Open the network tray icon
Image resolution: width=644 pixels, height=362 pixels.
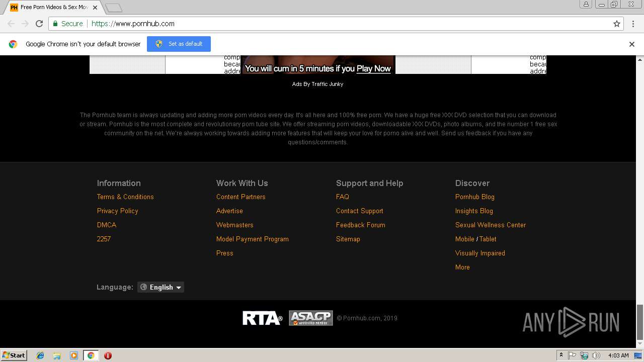tap(584, 355)
